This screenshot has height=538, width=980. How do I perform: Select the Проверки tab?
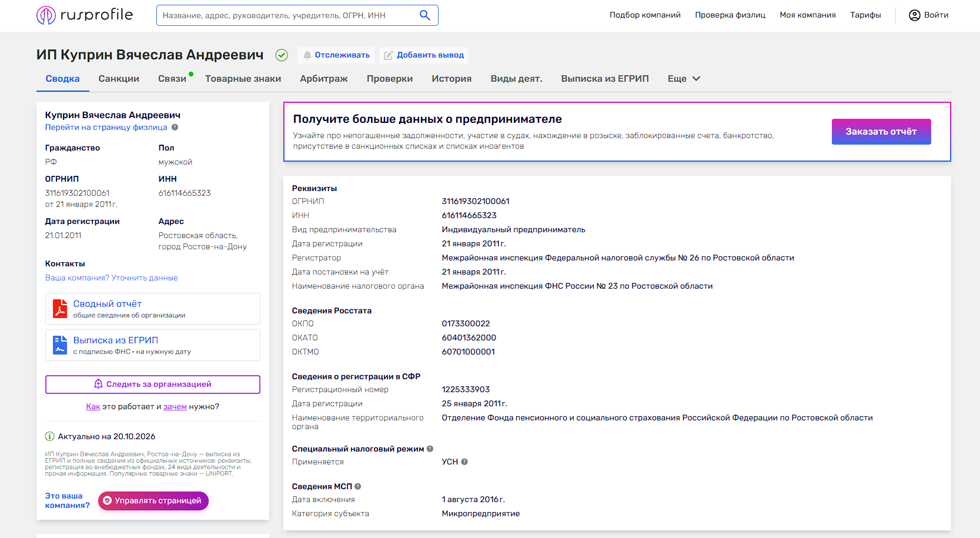pyautogui.click(x=390, y=79)
